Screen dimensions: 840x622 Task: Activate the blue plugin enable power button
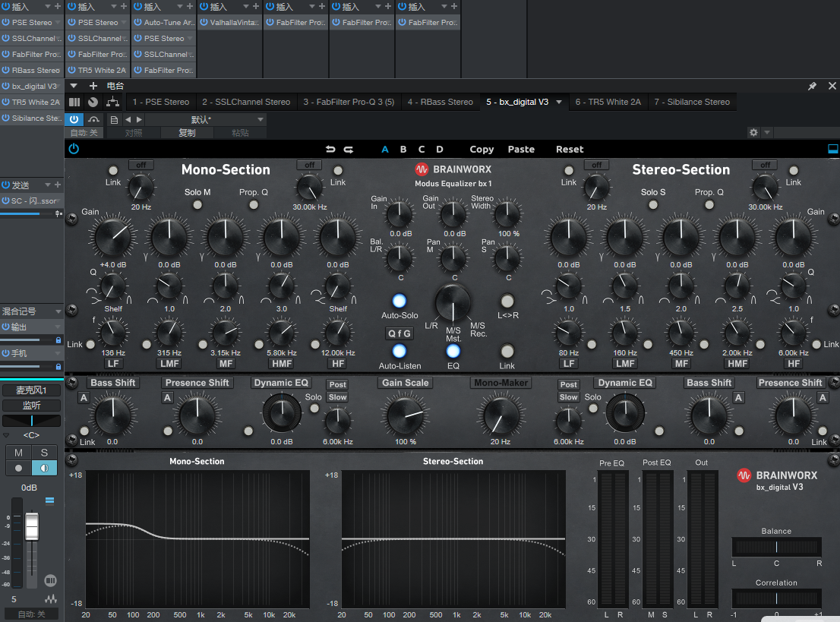click(x=74, y=119)
